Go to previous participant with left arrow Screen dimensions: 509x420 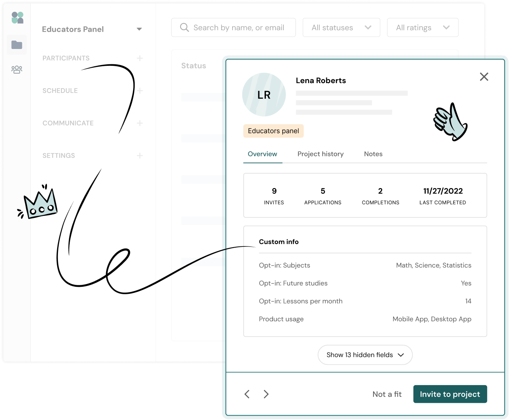point(247,394)
